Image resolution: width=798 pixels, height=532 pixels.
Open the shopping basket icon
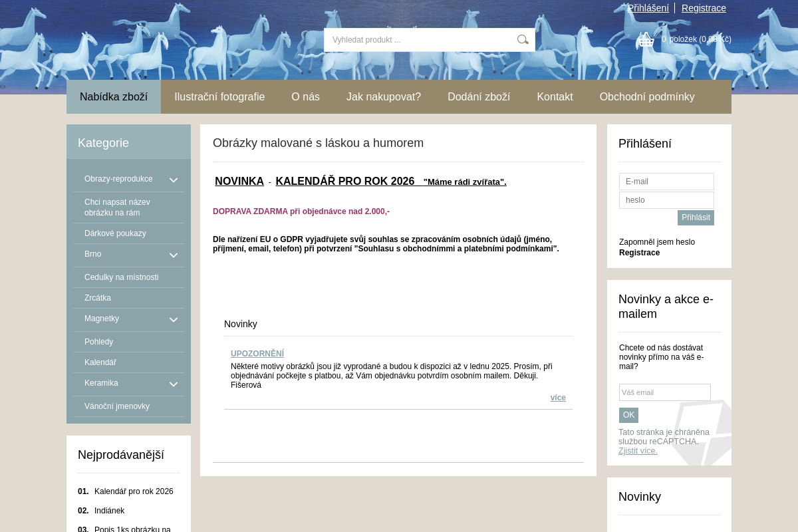[645, 39]
